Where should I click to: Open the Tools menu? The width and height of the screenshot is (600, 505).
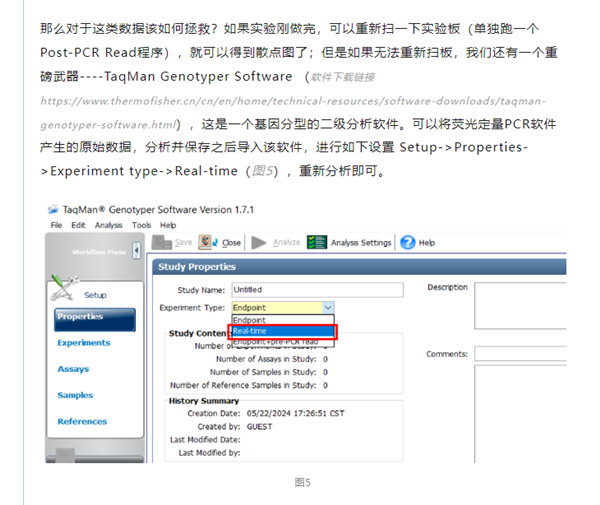pos(142,226)
